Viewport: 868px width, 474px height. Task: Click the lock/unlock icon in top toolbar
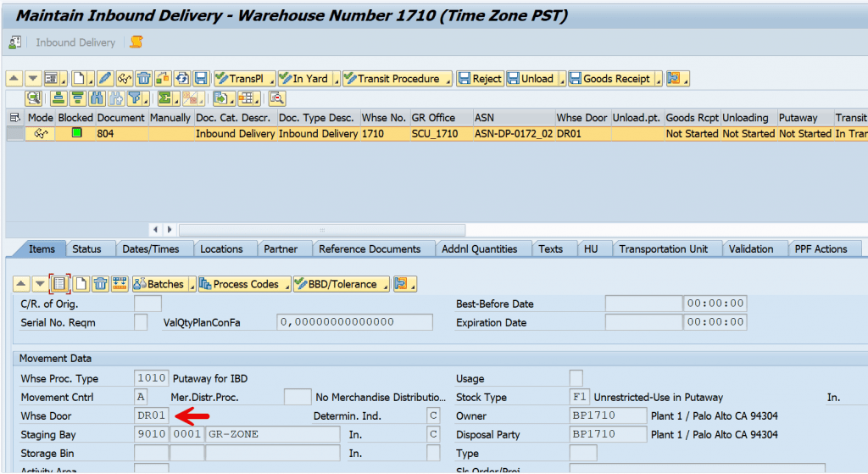pyautogui.click(x=163, y=79)
